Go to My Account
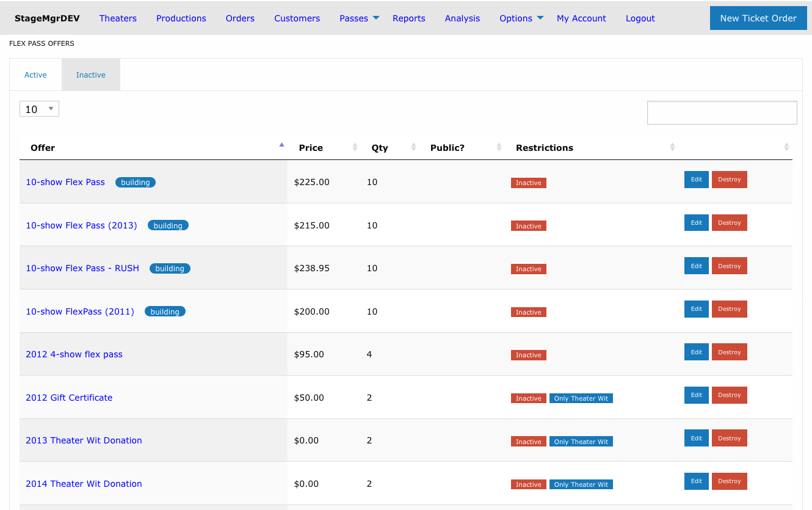The image size is (812, 510). click(581, 18)
